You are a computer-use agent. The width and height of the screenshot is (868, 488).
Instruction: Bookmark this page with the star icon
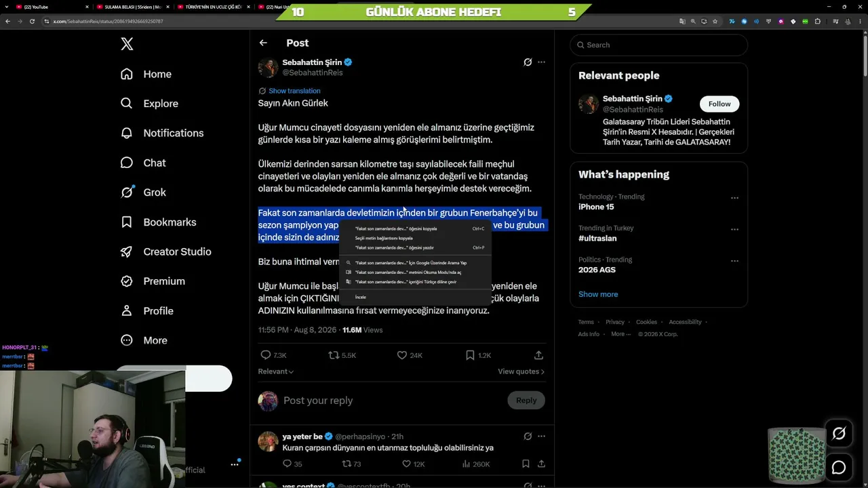point(715,21)
